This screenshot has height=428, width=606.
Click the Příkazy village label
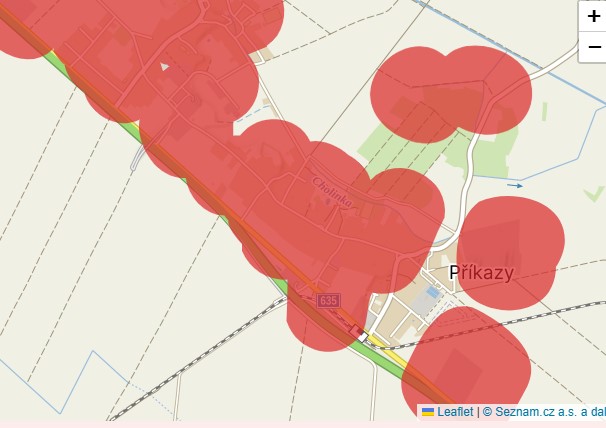click(x=482, y=273)
